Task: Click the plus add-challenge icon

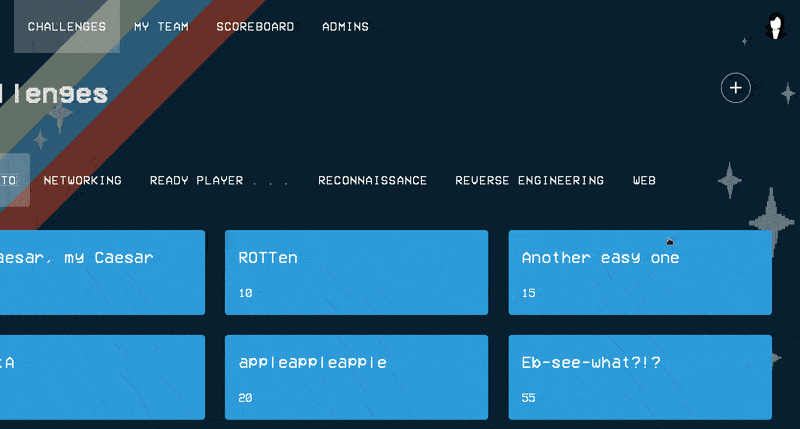Action: tap(736, 88)
